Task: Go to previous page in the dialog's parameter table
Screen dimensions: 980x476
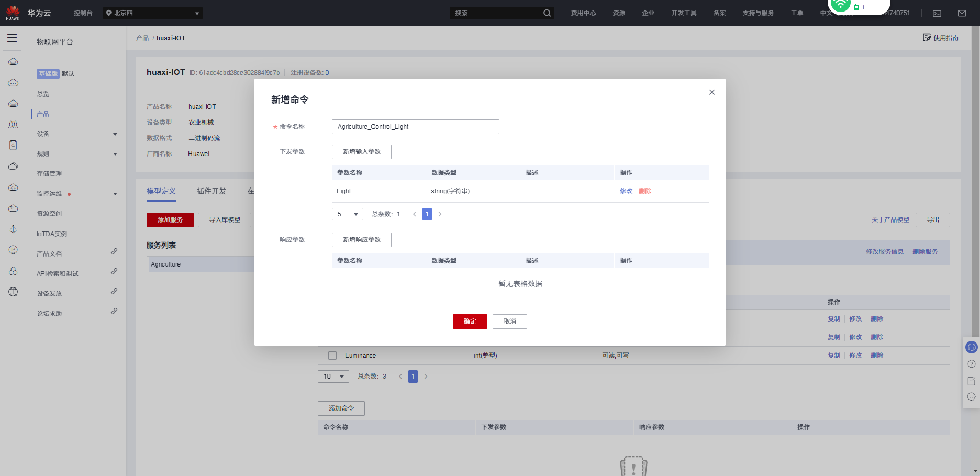Action: (415, 214)
